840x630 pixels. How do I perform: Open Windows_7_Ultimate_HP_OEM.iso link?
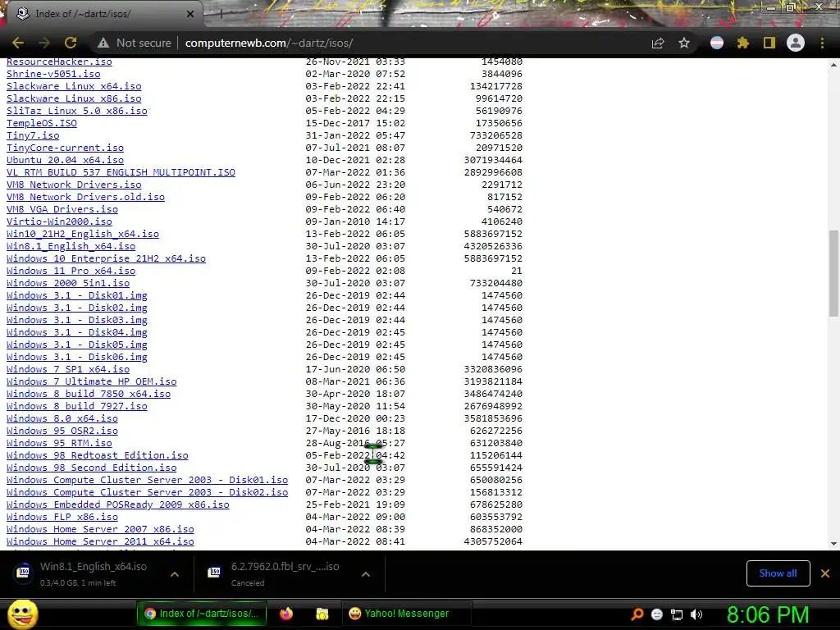click(x=92, y=382)
